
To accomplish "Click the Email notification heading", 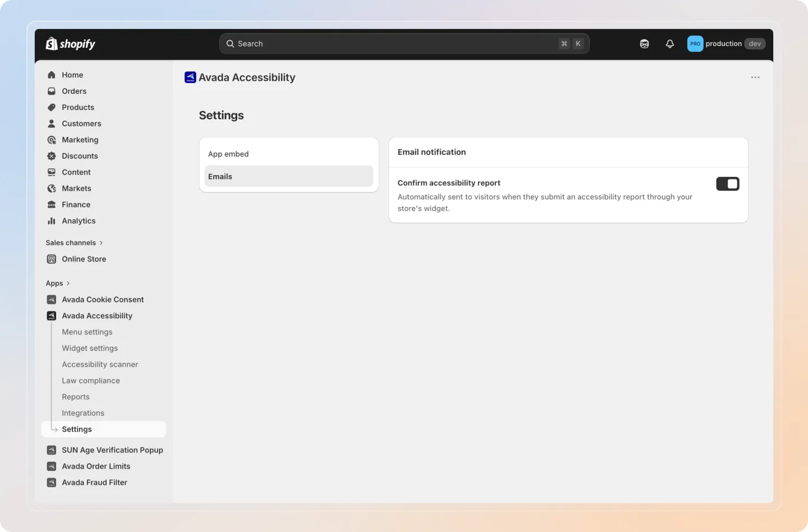I will coord(431,152).
